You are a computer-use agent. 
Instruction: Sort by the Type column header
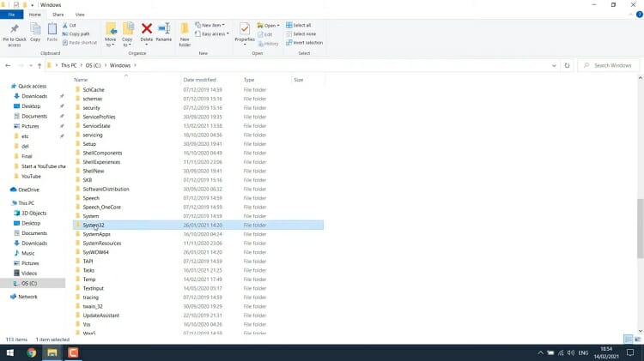pyautogui.click(x=249, y=80)
